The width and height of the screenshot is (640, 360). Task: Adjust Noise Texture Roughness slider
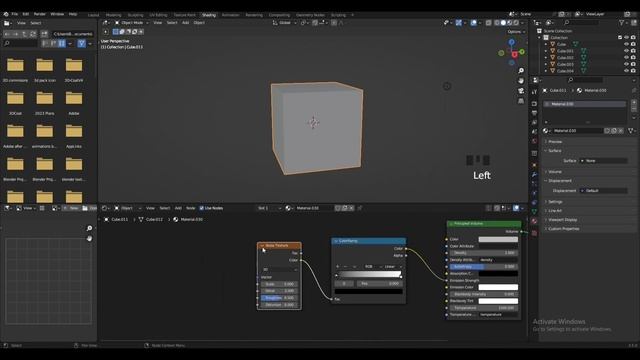(279, 298)
